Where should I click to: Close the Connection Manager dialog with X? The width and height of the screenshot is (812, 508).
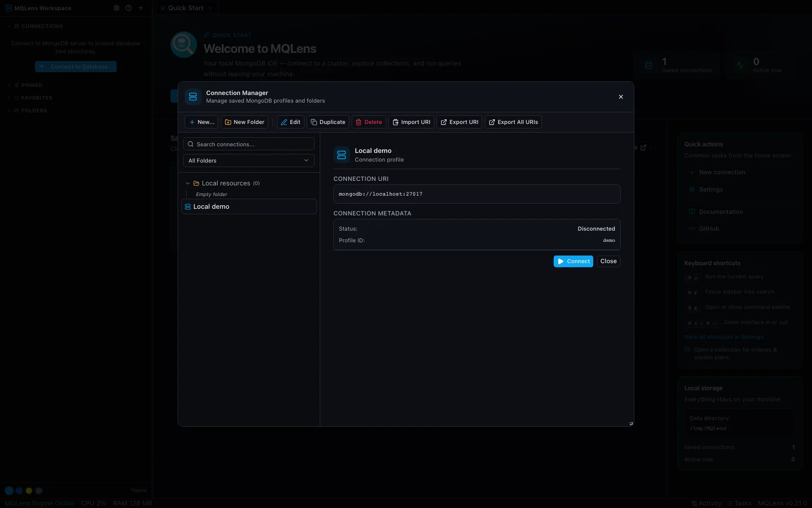tap(621, 97)
